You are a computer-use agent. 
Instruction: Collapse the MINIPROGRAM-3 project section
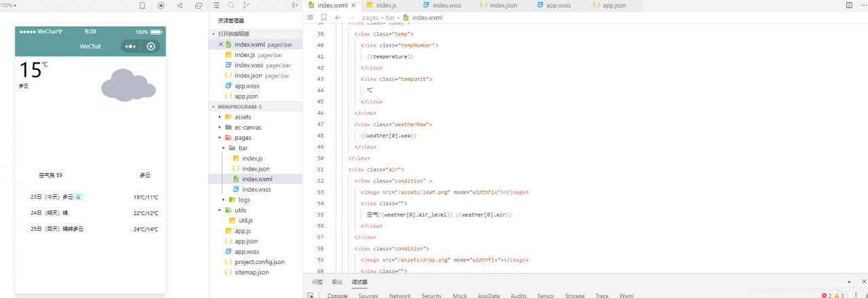[256, 107]
